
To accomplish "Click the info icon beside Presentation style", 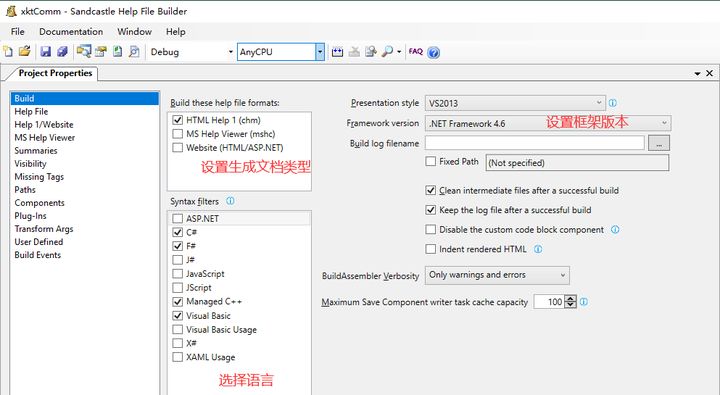I will [613, 103].
